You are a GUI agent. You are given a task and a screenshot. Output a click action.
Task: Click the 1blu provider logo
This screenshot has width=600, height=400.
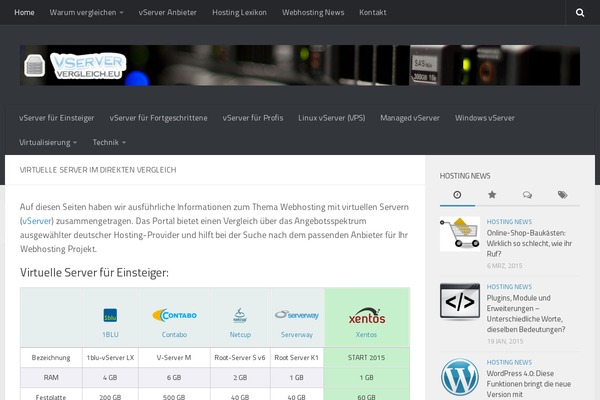[x=110, y=315]
